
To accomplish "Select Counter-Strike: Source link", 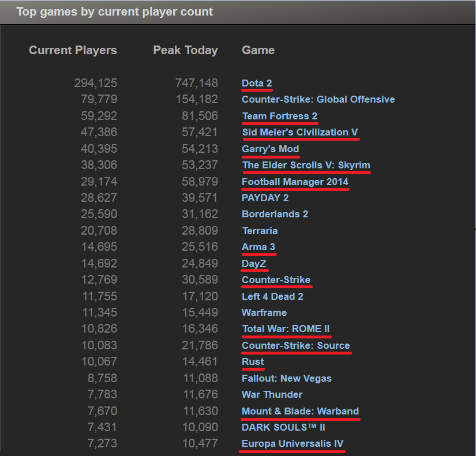I will [295, 345].
